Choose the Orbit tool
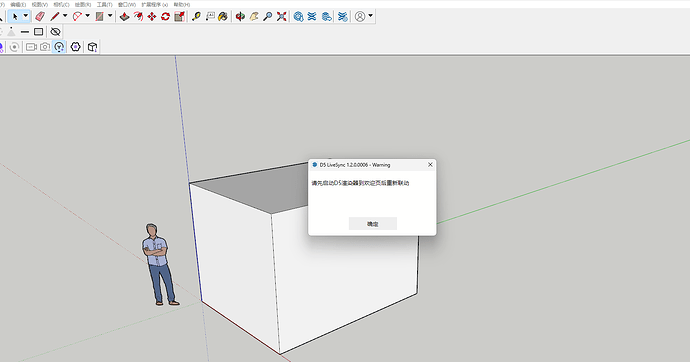The image size is (690, 362). point(240,17)
